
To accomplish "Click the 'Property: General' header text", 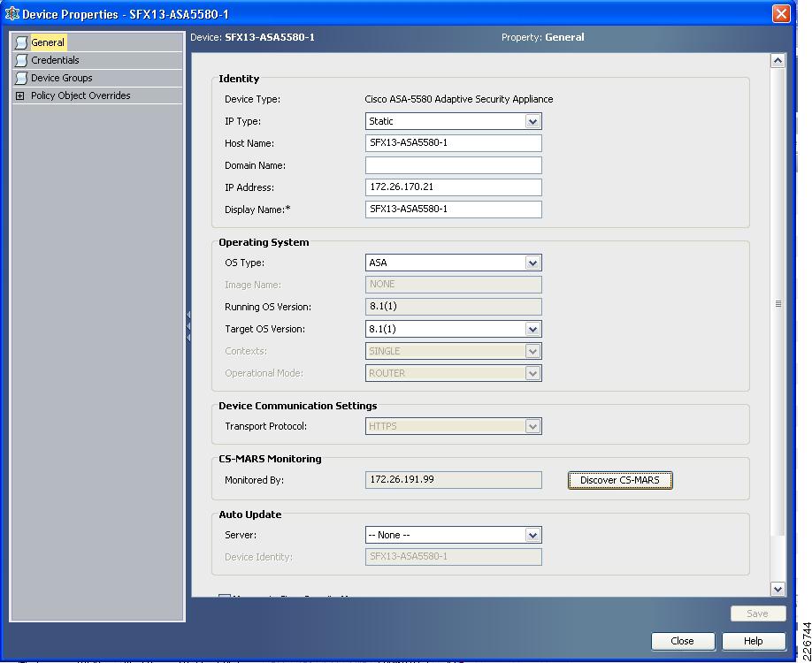I will click(x=543, y=37).
